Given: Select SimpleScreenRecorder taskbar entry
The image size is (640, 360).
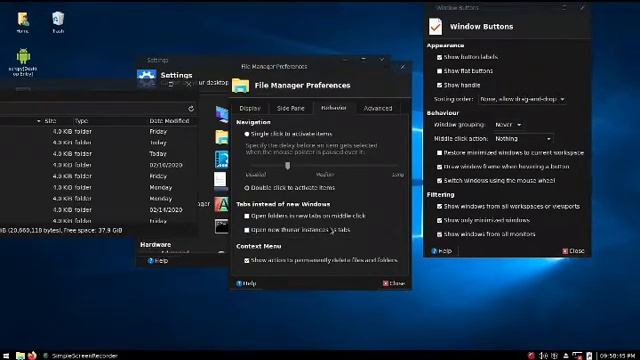Looking at the screenshot, I should [81, 356].
